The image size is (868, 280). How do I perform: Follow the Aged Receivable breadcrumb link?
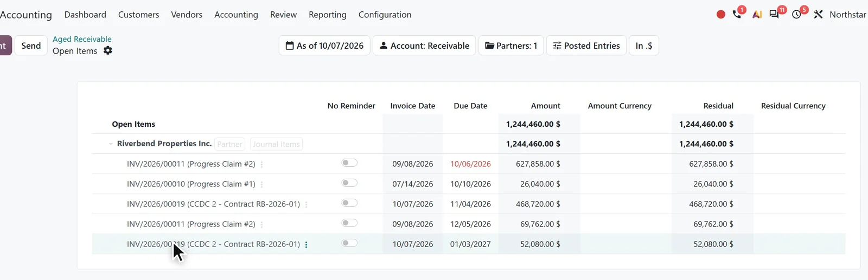pos(82,39)
